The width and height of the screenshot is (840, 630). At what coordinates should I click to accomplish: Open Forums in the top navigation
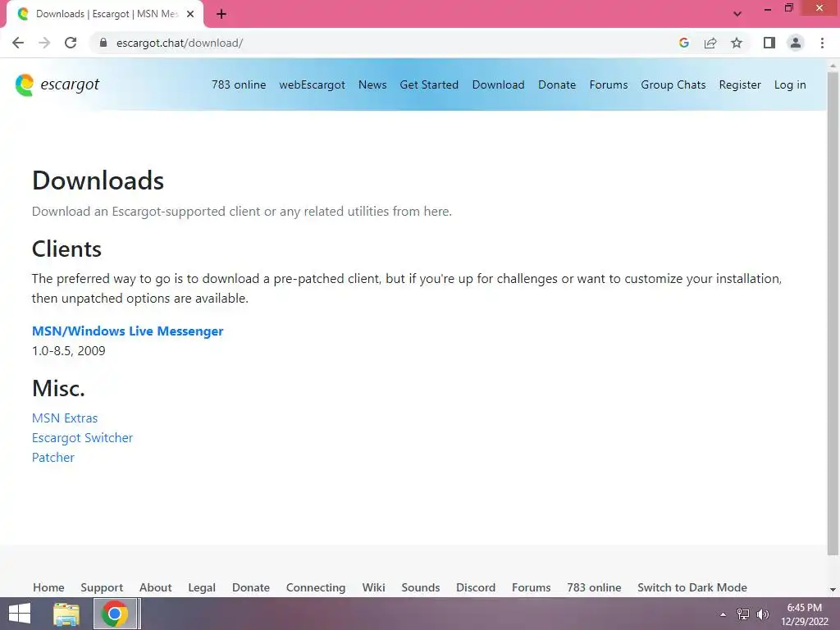pyautogui.click(x=609, y=84)
